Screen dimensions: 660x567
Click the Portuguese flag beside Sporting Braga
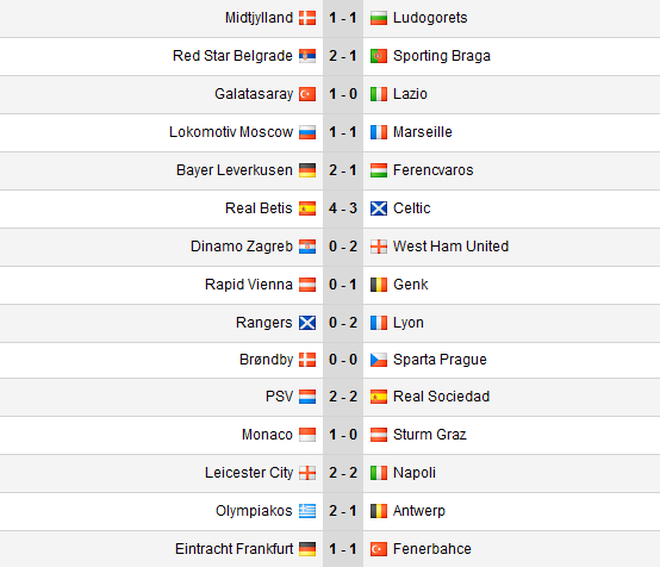tap(378, 56)
